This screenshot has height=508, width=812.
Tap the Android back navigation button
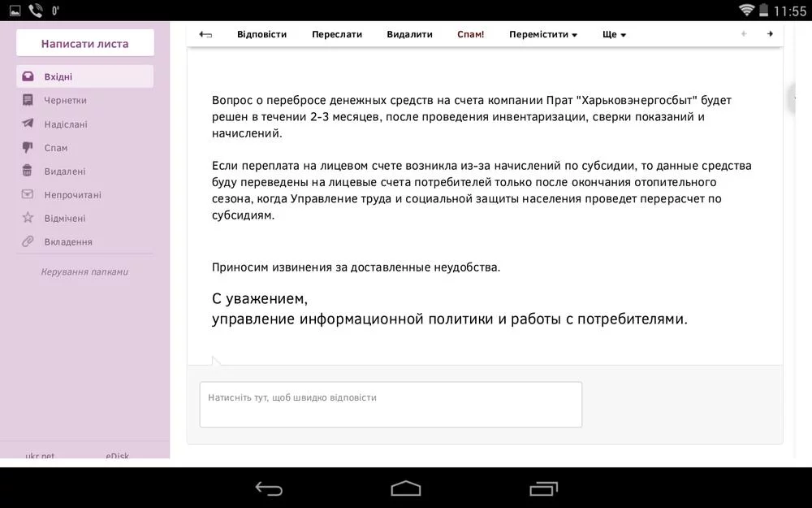pos(269,488)
